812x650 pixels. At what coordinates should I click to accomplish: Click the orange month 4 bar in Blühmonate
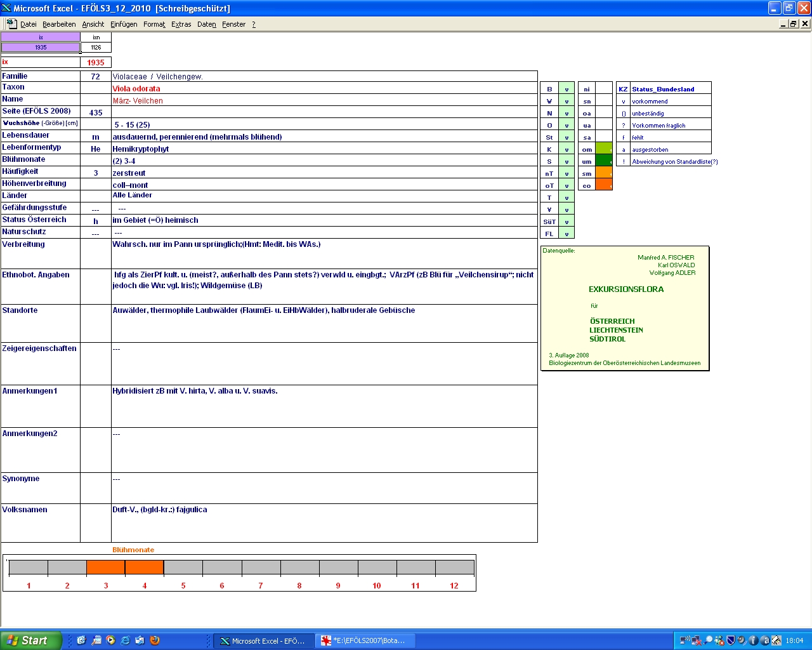pos(144,567)
